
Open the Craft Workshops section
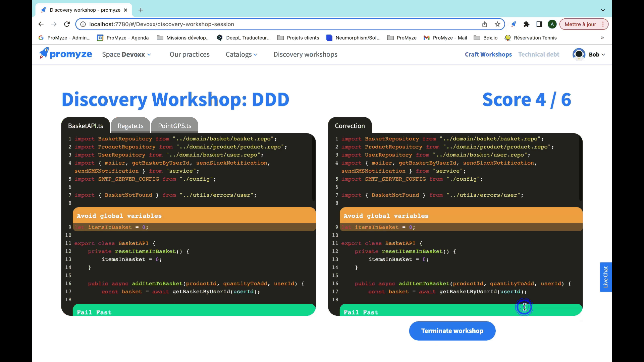[x=488, y=54]
